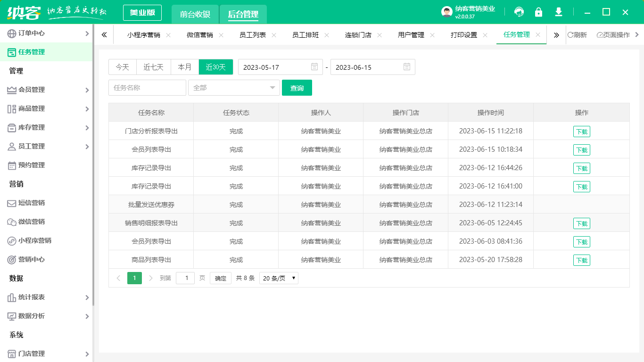The image size is (644, 362).
Task: Expand 库存管理 sidebar menu
Action: (46, 127)
